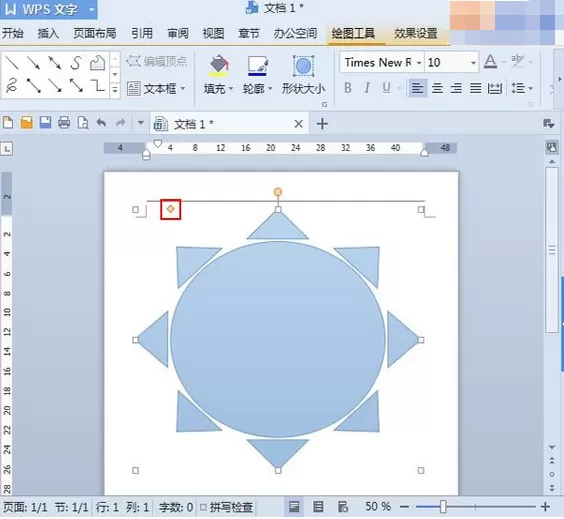Image resolution: width=564 pixels, height=519 pixels.
Task: Open file with folder icon
Action: point(27,123)
